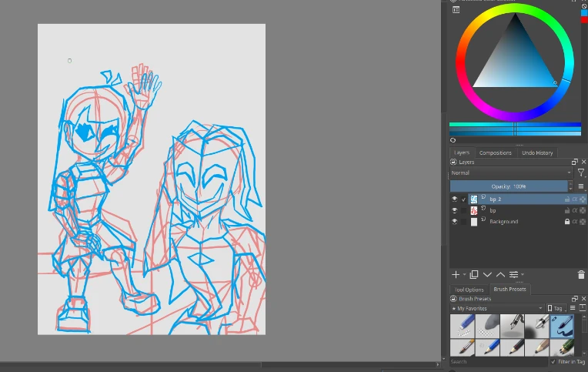Click the layer filter funnel icon
This screenshot has height=372, width=588.
pos(581,173)
